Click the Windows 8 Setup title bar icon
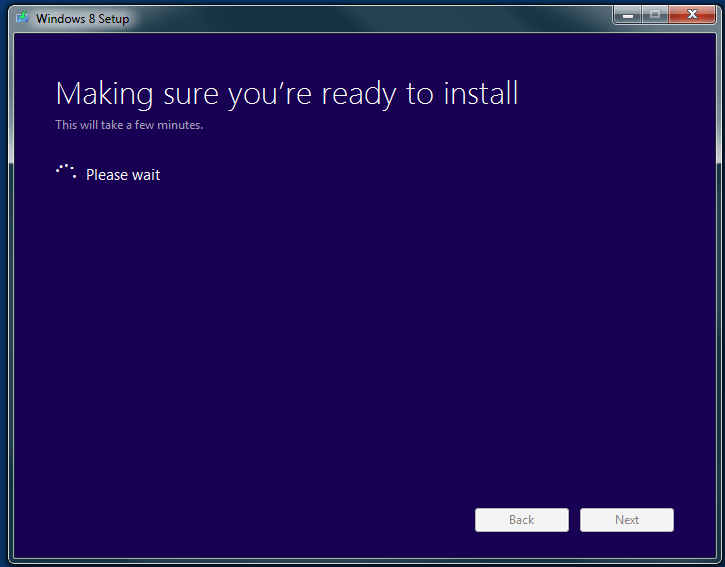 [x=22, y=18]
